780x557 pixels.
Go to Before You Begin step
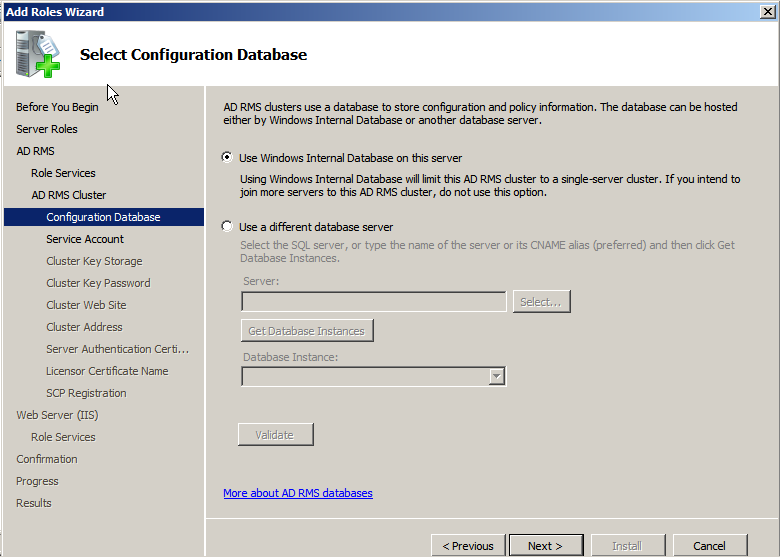pos(57,107)
